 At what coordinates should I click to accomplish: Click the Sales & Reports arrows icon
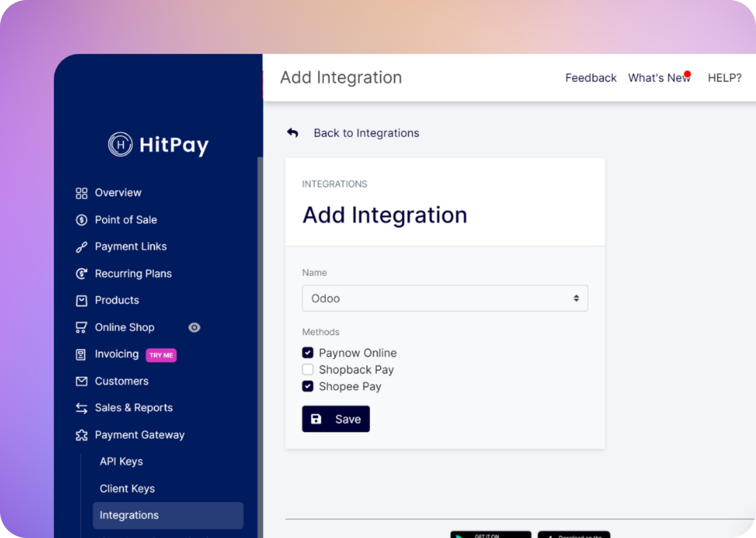81,408
